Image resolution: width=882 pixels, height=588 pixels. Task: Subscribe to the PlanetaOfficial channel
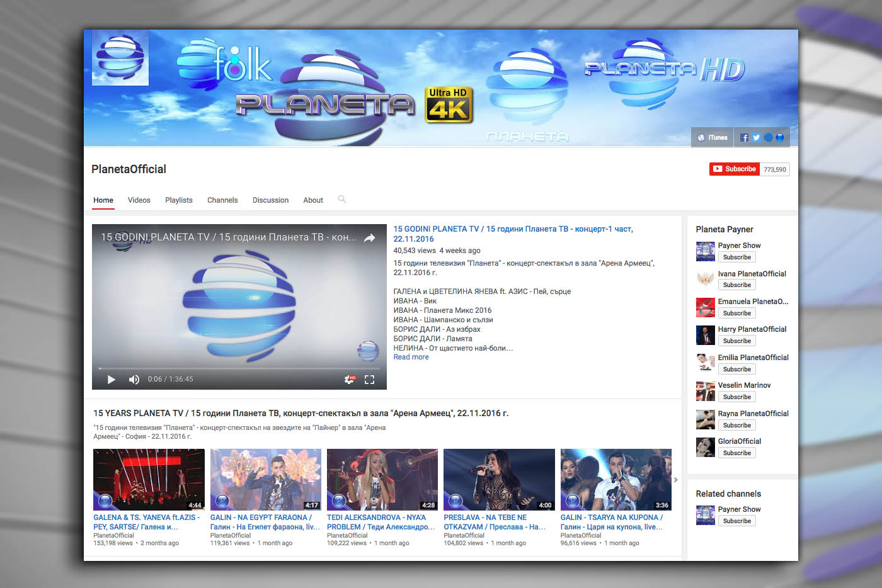(x=735, y=169)
